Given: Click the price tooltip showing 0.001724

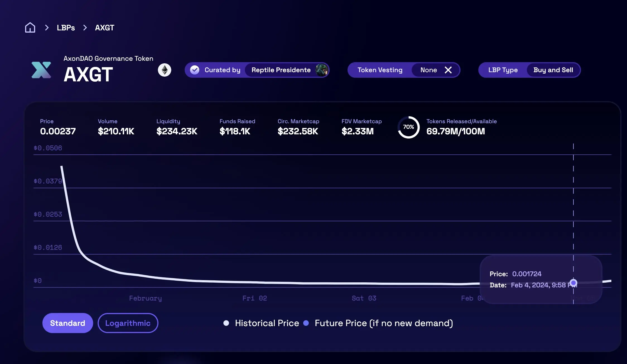Looking at the screenshot, I should [527, 274].
